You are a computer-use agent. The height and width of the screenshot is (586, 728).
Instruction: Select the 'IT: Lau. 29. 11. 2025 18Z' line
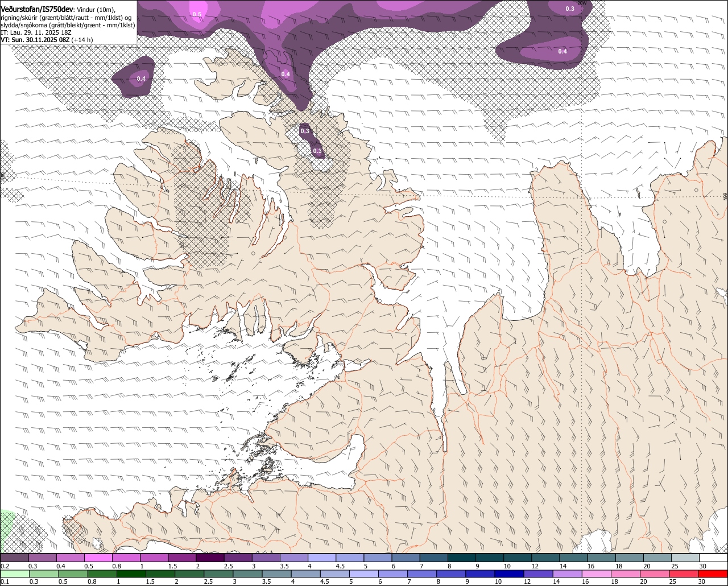click(x=36, y=32)
